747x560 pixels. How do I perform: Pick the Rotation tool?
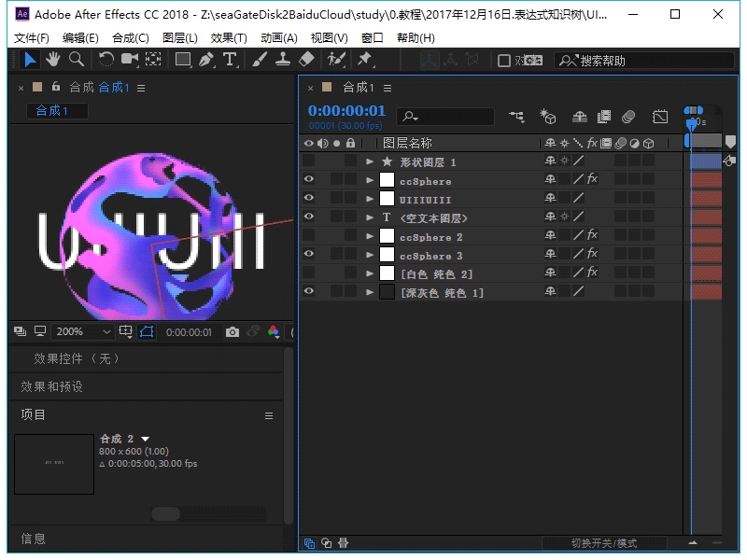(106, 60)
